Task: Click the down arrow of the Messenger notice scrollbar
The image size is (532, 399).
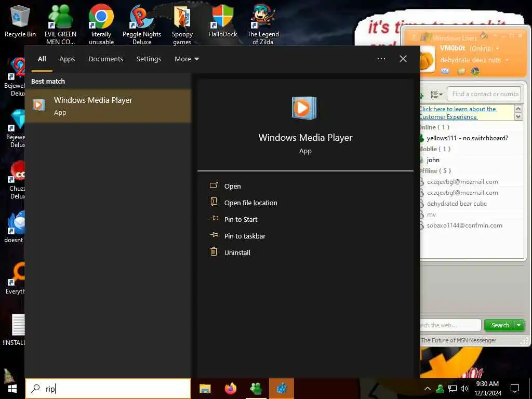Action: 518,117
